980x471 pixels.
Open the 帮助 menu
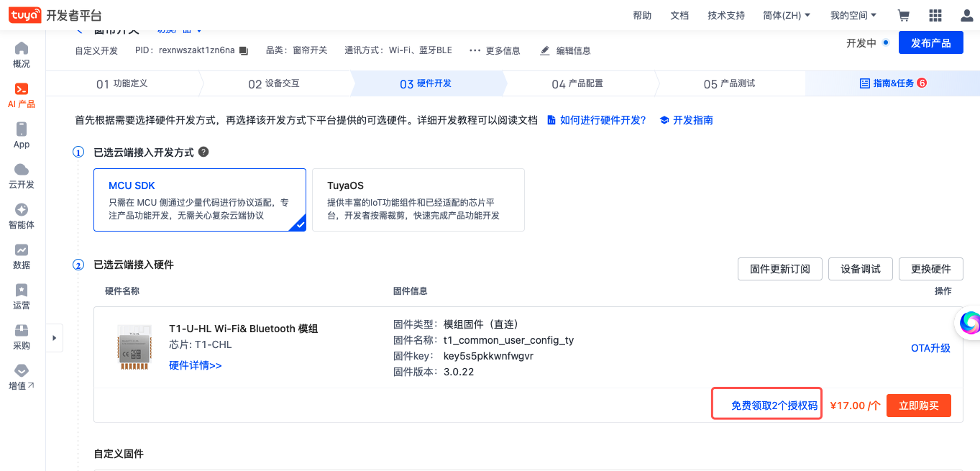(642, 15)
